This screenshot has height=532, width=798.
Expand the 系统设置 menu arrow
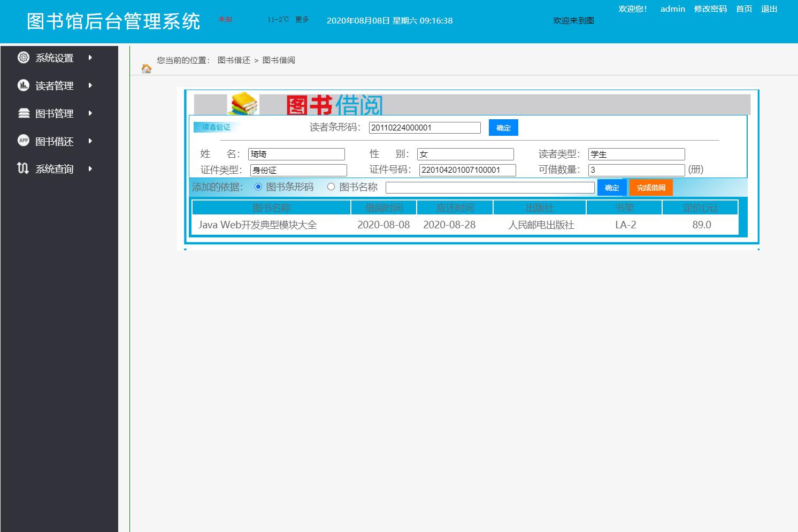tap(90, 57)
